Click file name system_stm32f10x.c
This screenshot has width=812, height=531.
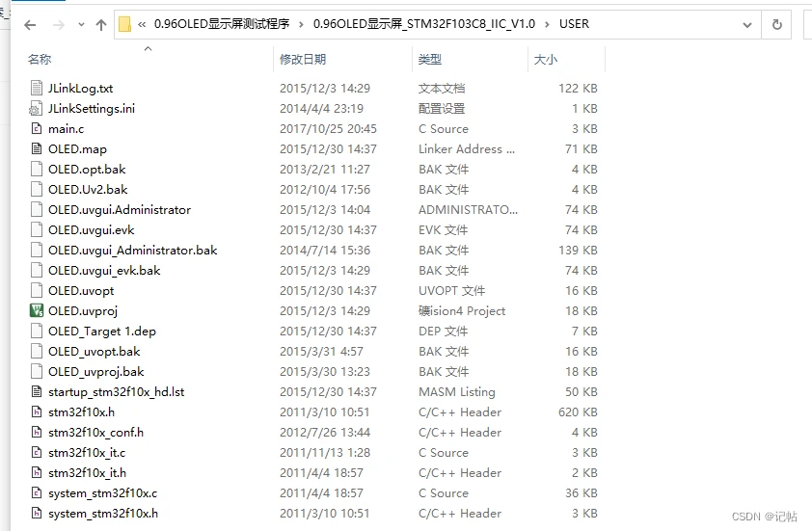point(102,493)
